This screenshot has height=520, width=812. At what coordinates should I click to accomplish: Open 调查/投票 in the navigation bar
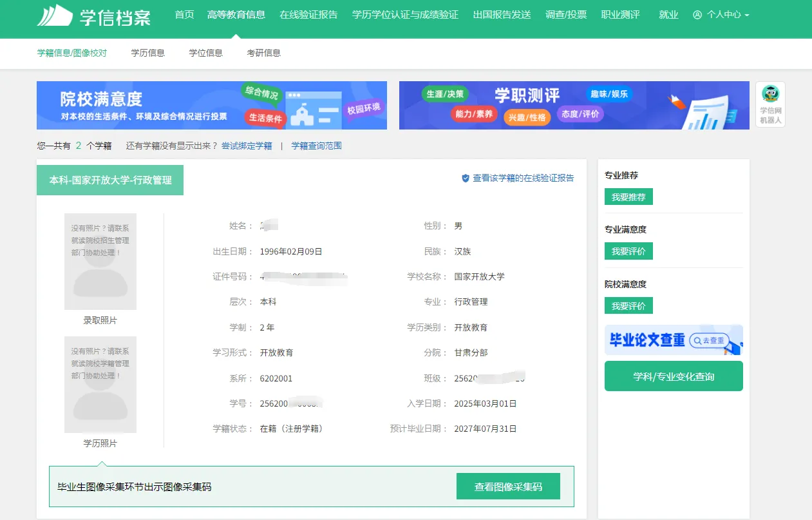pyautogui.click(x=566, y=14)
